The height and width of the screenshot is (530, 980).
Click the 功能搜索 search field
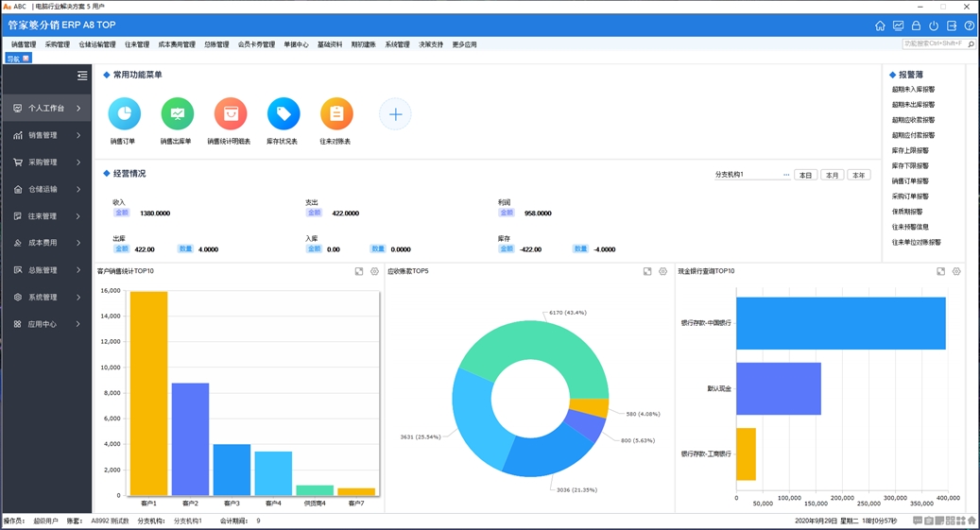[x=934, y=43]
